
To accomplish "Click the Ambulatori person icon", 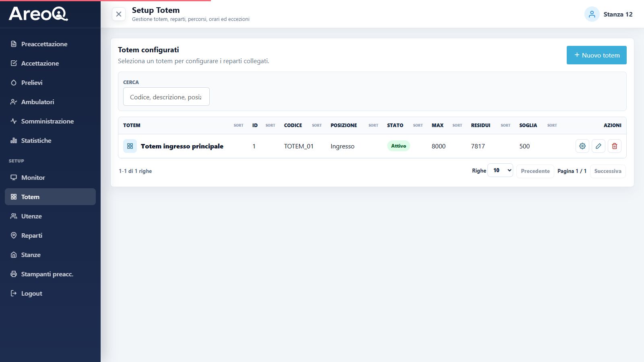I will [x=14, y=102].
